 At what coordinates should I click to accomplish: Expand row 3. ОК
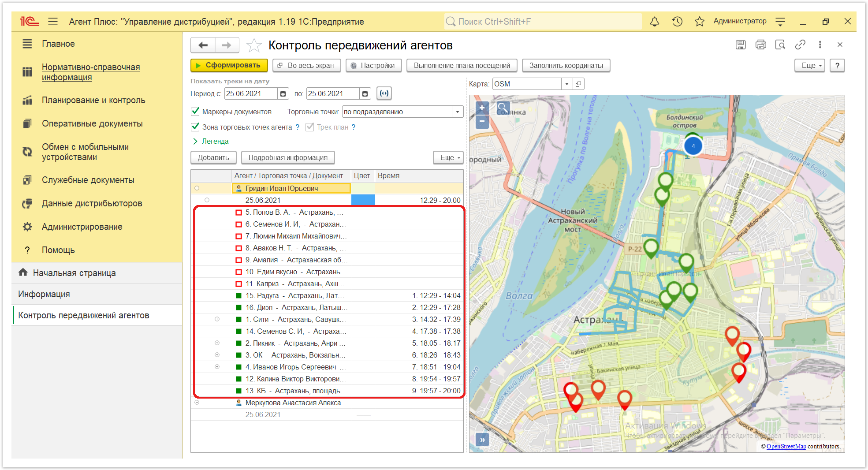(217, 355)
